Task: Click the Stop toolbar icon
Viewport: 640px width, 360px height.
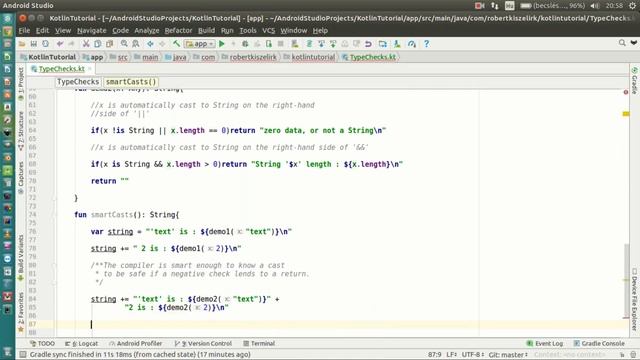Action: (x=280, y=44)
